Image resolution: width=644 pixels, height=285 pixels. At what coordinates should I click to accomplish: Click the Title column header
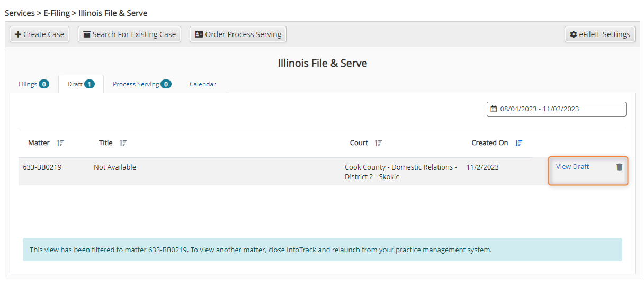click(106, 143)
